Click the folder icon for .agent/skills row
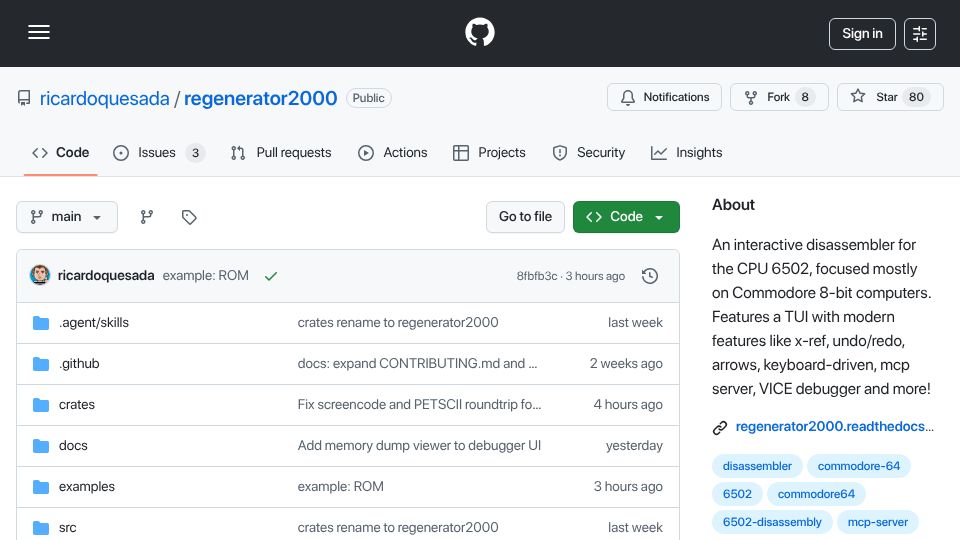Screen dimensions: 960x540 [x=41, y=323]
